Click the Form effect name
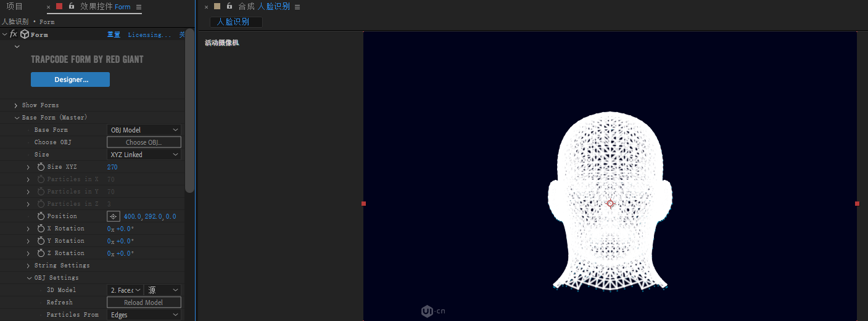The image size is (868, 321). point(39,35)
